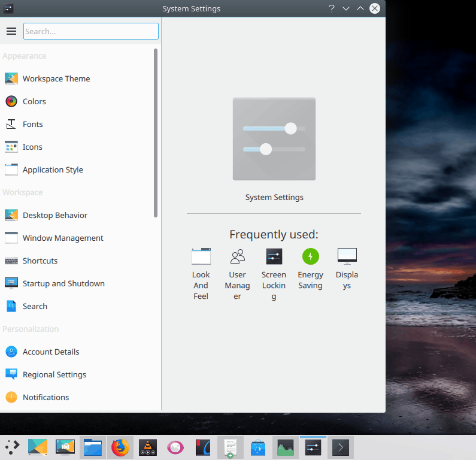Open User Manager frequently used icon

click(237, 256)
